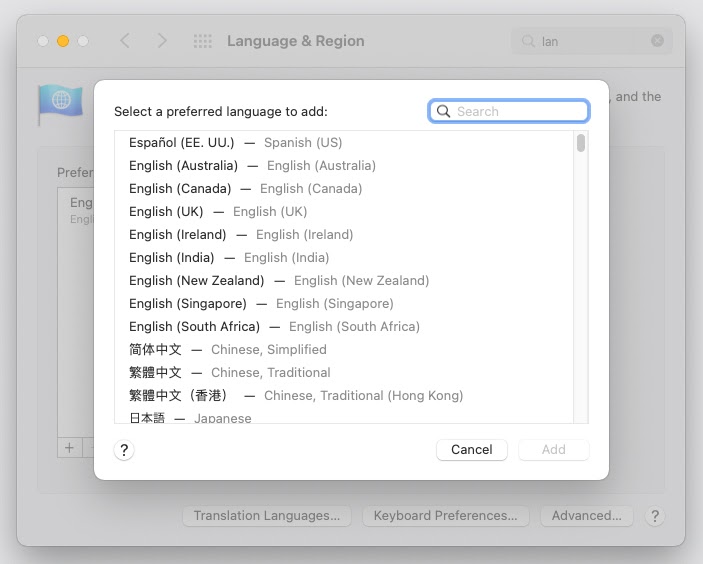Open Keyboard Preferences…
Image resolution: width=703 pixels, height=564 pixels.
coord(446,516)
